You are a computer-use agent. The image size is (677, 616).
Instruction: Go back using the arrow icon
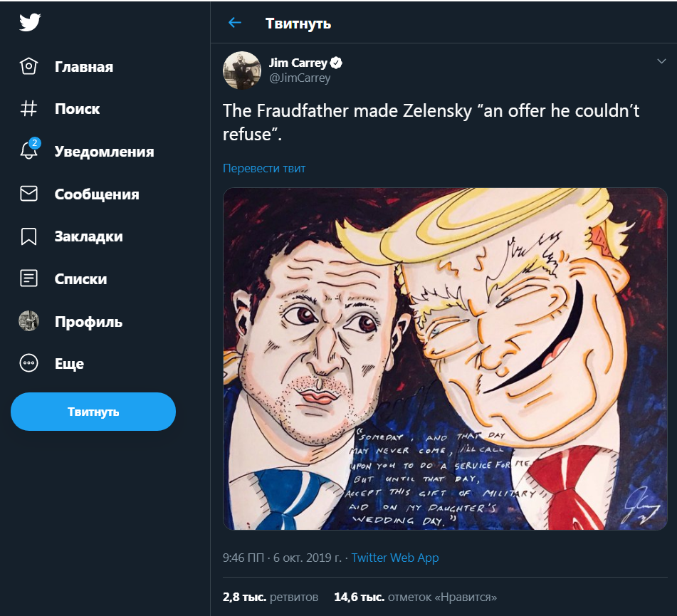235,23
